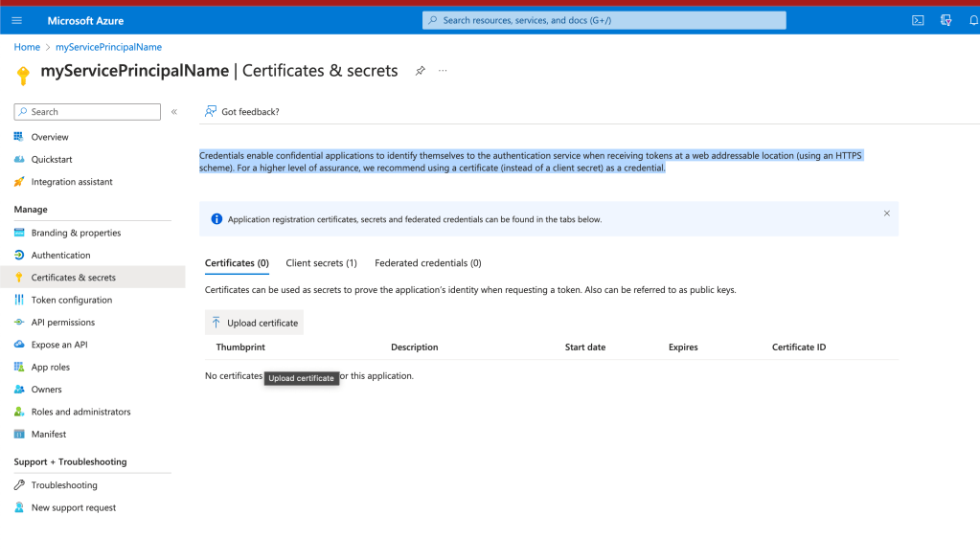Dismiss the information banner with X
Screen dimensions: 980x560
click(886, 213)
